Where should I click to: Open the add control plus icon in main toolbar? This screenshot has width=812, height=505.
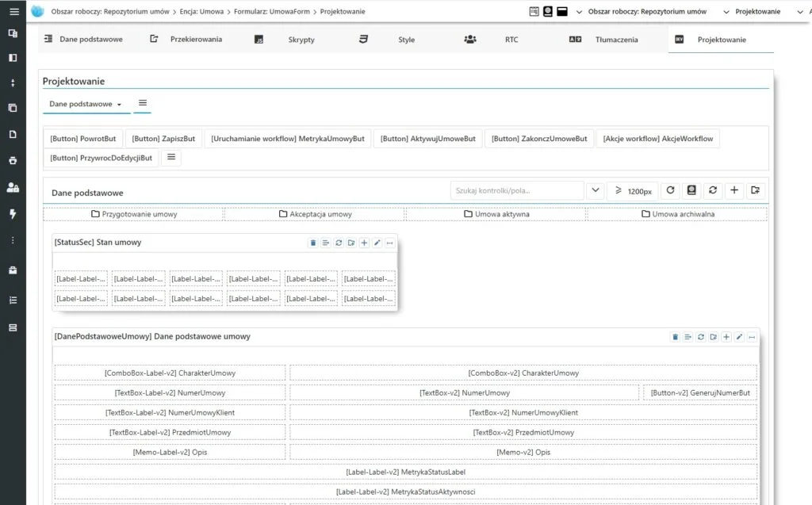point(733,190)
